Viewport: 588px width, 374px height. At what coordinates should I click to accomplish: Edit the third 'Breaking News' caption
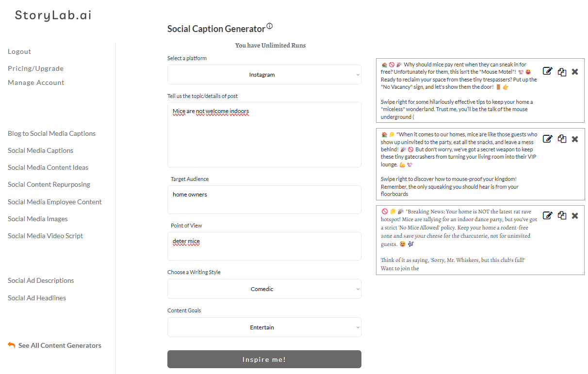pyautogui.click(x=547, y=215)
